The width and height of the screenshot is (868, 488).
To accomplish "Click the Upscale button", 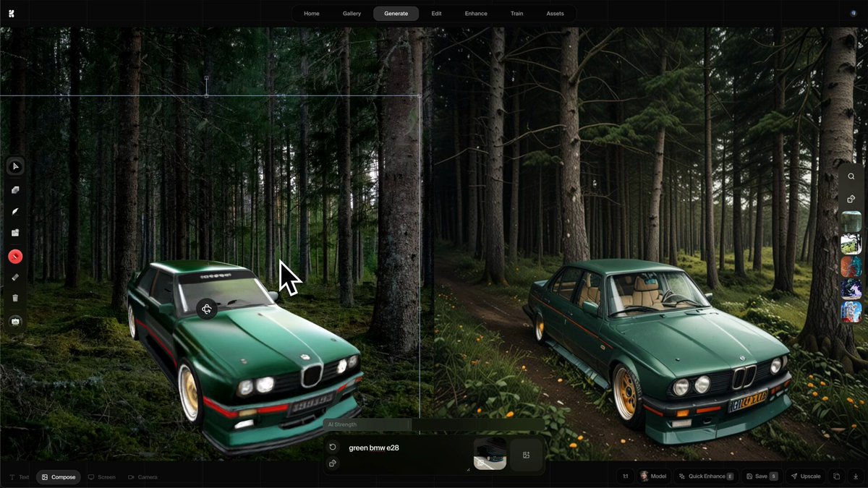I will pos(805,476).
